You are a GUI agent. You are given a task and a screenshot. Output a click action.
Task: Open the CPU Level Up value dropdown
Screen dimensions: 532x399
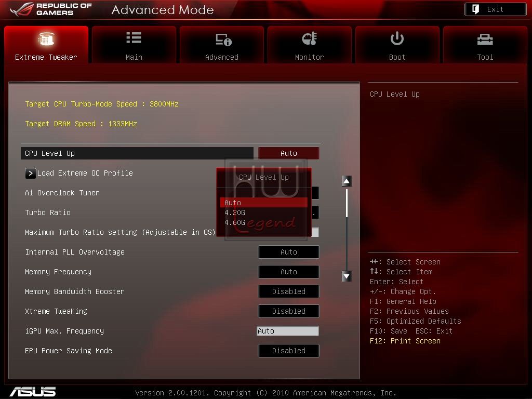pyautogui.click(x=289, y=153)
